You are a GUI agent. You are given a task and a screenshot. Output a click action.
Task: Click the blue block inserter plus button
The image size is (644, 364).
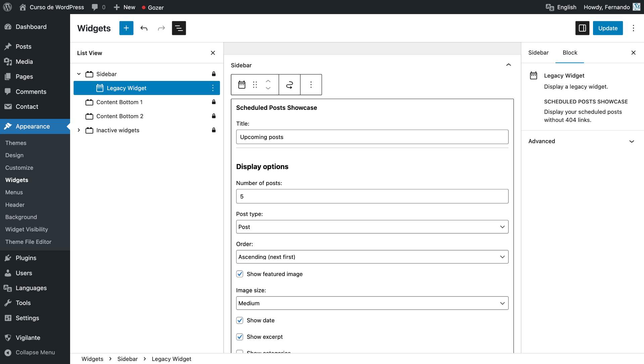(126, 28)
